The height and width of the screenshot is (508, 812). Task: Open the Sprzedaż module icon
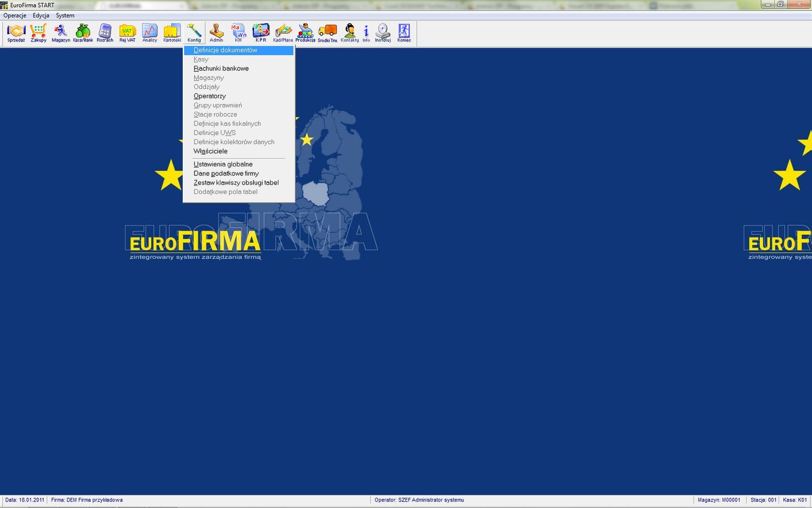click(16, 33)
